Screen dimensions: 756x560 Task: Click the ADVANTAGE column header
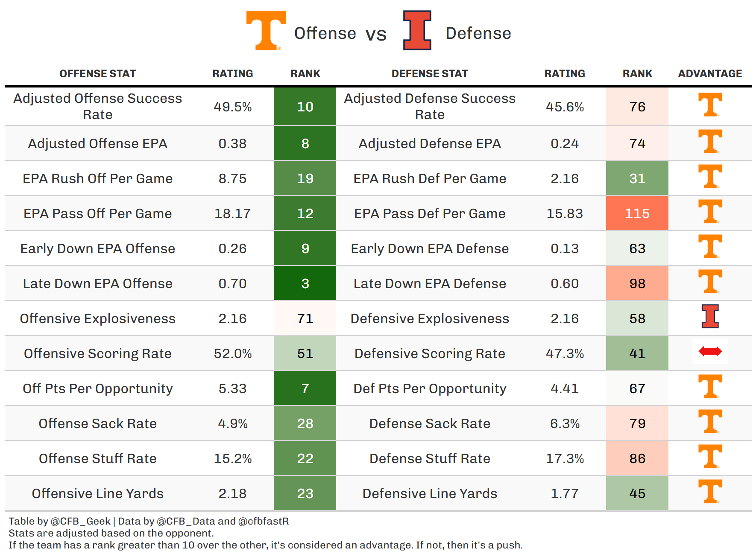(710, 74)
